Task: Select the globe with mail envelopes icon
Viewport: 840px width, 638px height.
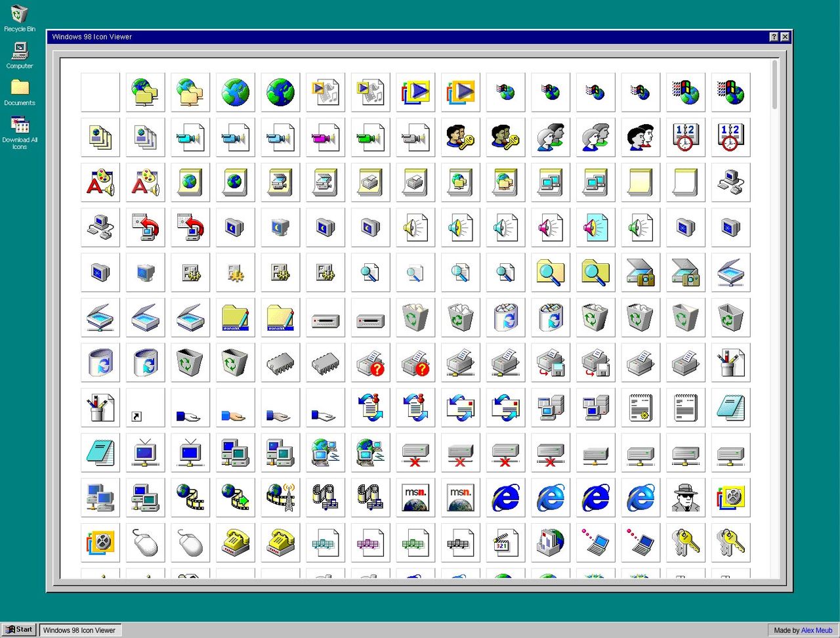Action: [551, 543]
